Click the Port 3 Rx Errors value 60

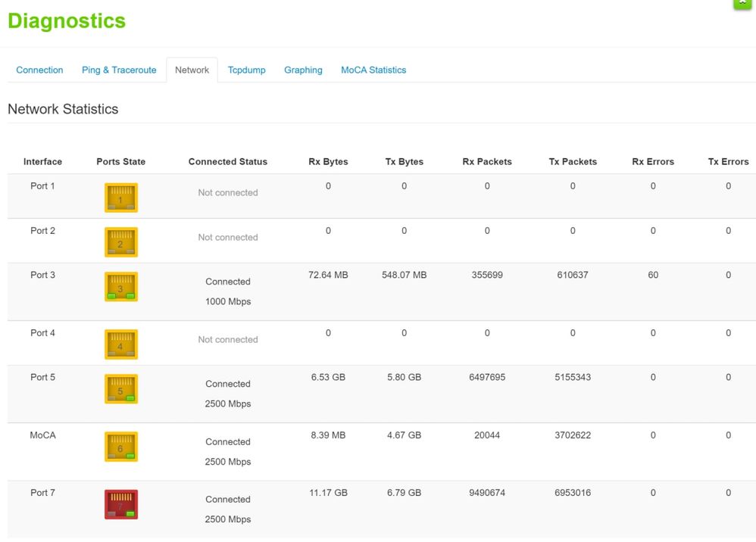[x=652, y=275]
